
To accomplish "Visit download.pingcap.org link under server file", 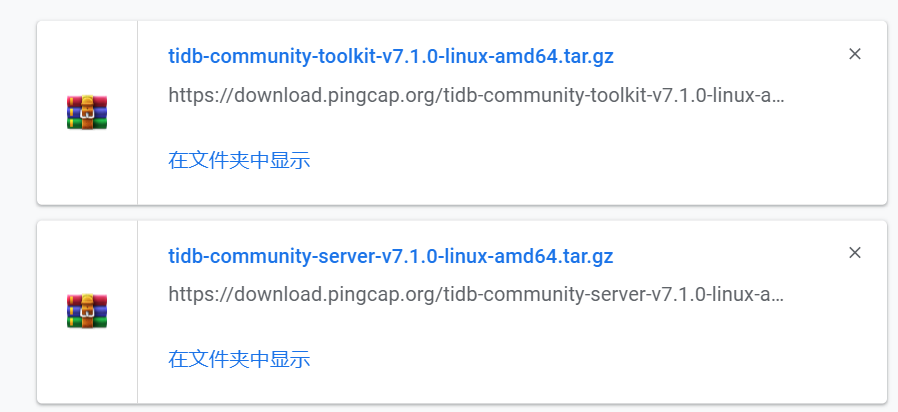I will [476, 295].
